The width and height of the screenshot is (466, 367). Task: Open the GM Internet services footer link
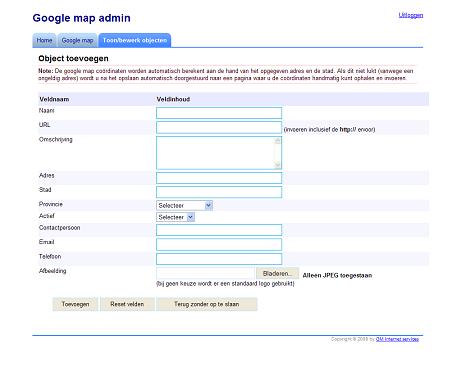click(397, 339)
